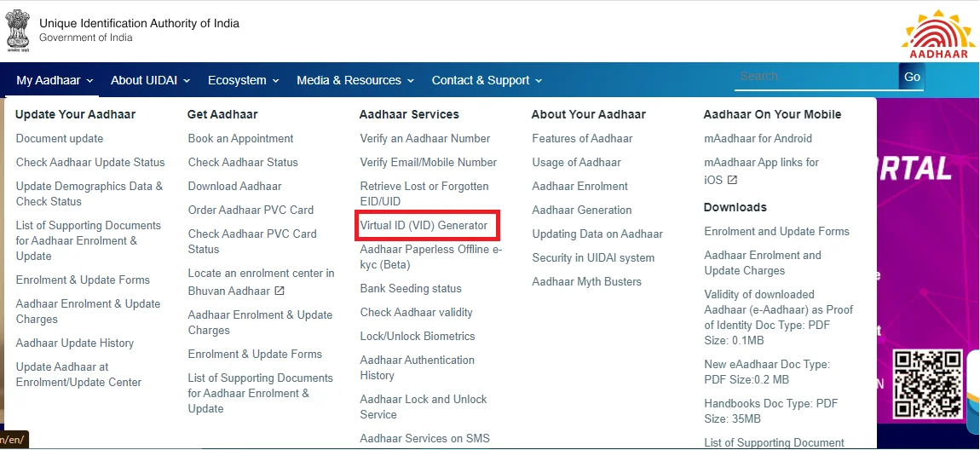Open Lock/Unlock Biometrics link
Screen dimensions: 980x450
coord(418,336)
